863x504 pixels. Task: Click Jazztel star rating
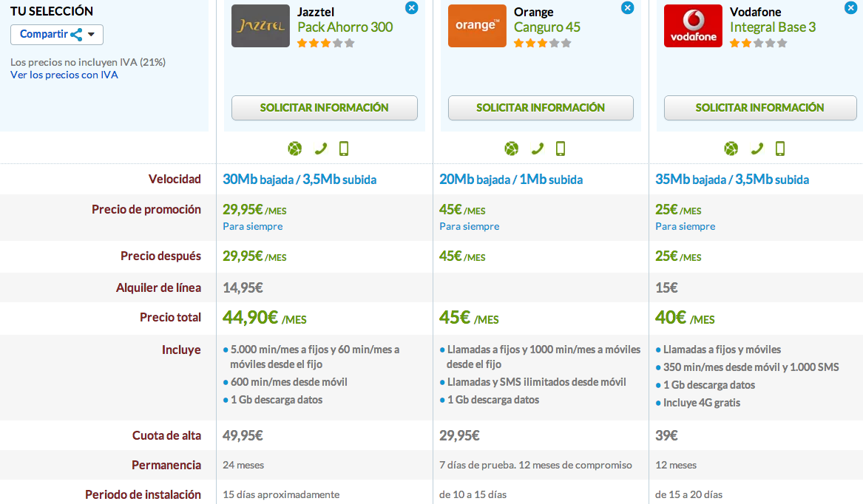tap(326, 43)
